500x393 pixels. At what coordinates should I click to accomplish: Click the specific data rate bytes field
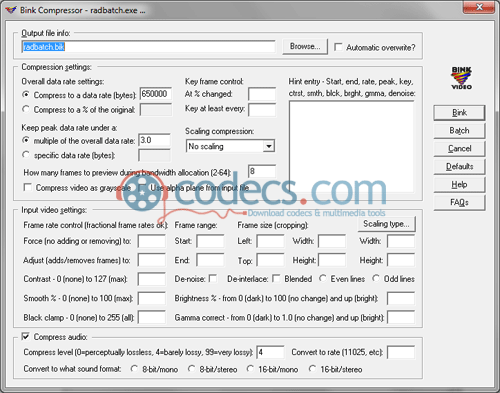[x=154, y=155]
